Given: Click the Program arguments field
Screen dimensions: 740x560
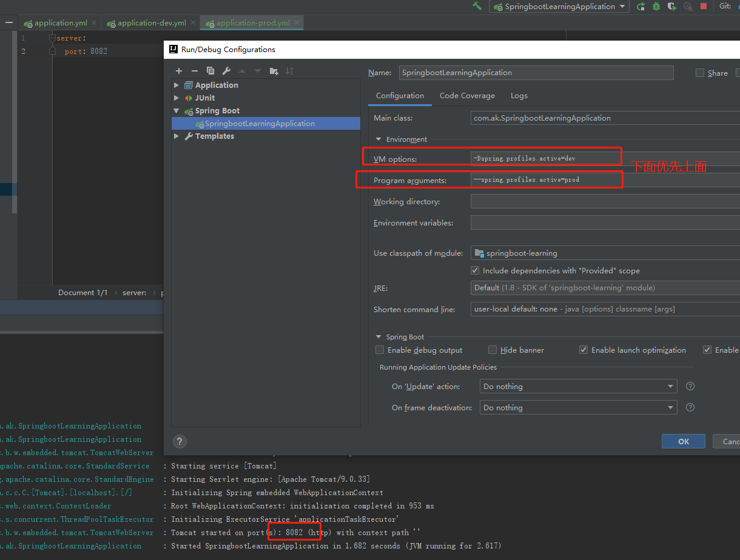Looking at the screenshot, I should [x=605, y=180].
